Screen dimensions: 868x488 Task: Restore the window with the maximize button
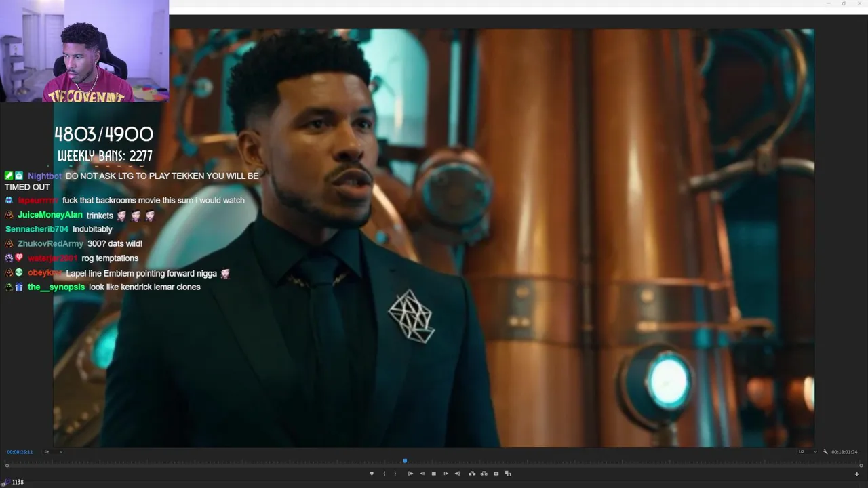[844, 3]
